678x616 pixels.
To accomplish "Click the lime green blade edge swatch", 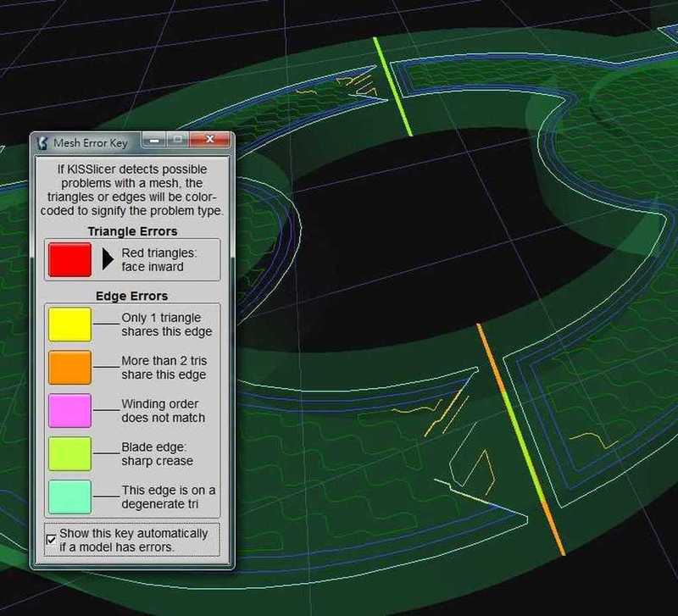I will (69, 453).
